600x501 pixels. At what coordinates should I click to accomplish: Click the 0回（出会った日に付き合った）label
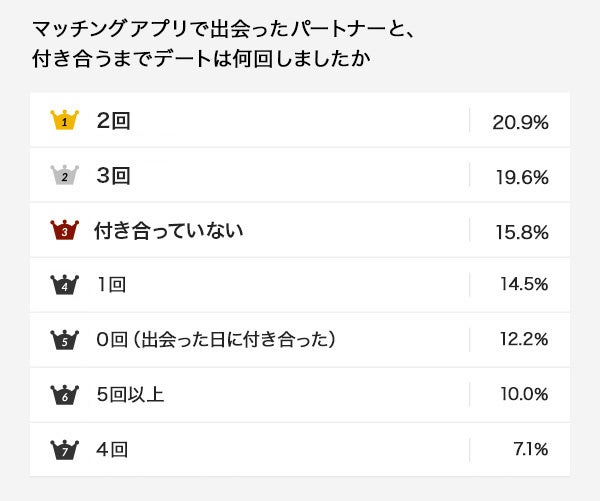pyautogui.click(x=215, y=340)
